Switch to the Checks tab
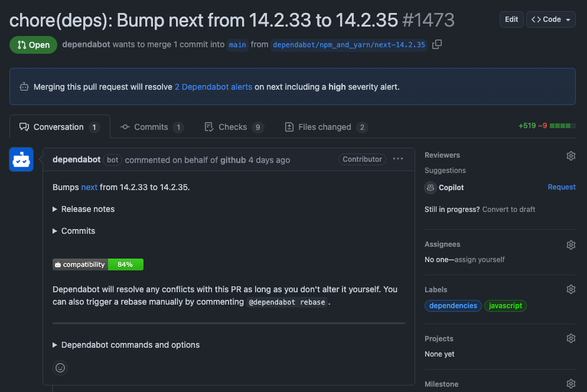This screenshot has height=392, width=587. 234,127
